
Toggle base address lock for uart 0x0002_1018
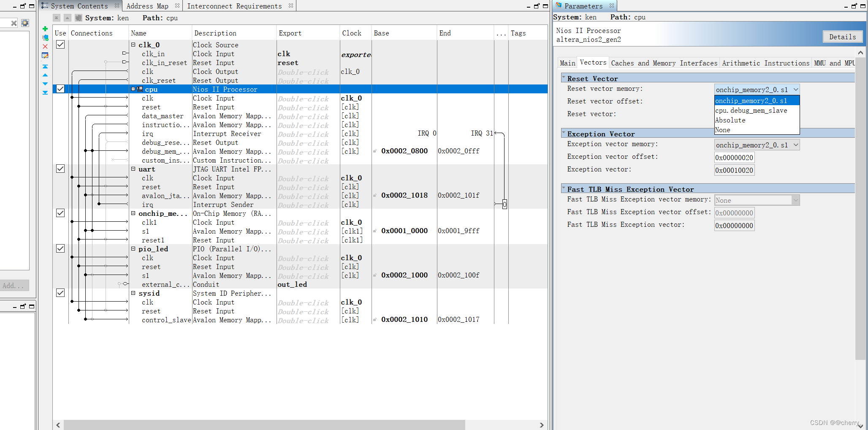coord(375,196)
